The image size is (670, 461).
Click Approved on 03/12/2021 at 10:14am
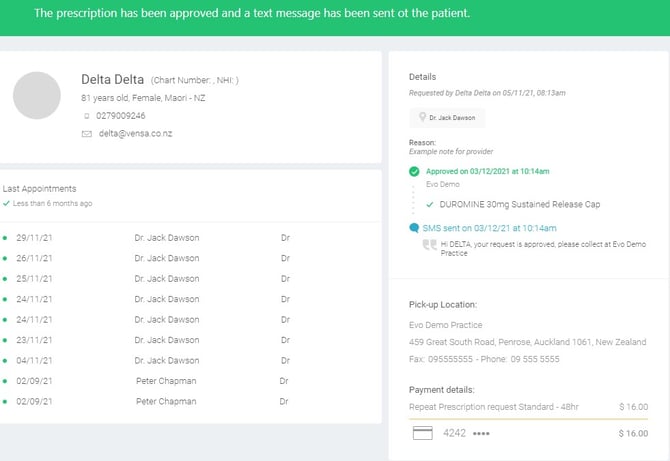[488, 171]
